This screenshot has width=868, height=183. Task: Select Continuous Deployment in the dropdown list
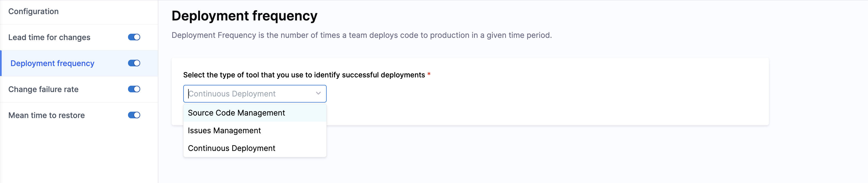click(231, 148)
